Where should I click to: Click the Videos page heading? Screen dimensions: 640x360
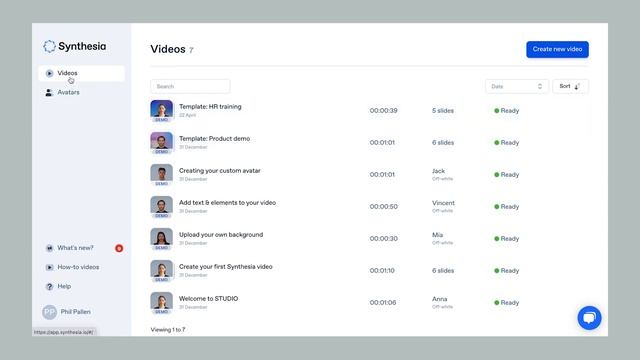coord(168,49)
